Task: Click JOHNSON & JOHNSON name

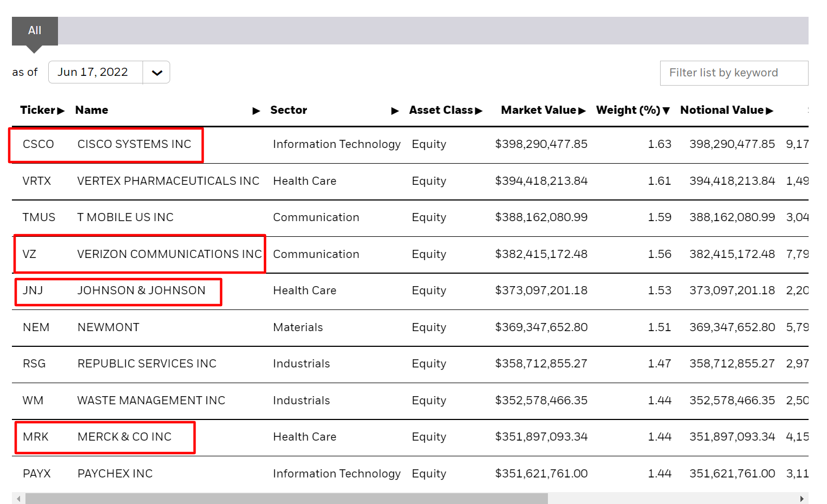Action: pyautogui.click(x=141, y=290)
